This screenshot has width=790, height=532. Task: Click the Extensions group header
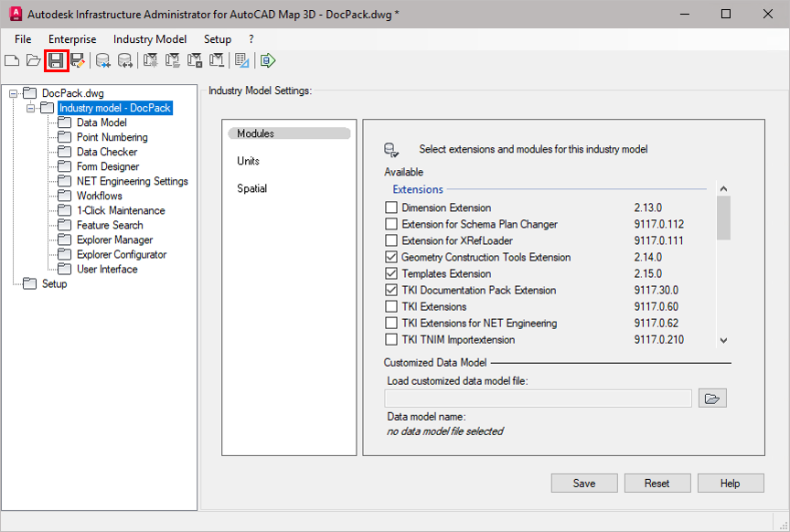[418, 189]
